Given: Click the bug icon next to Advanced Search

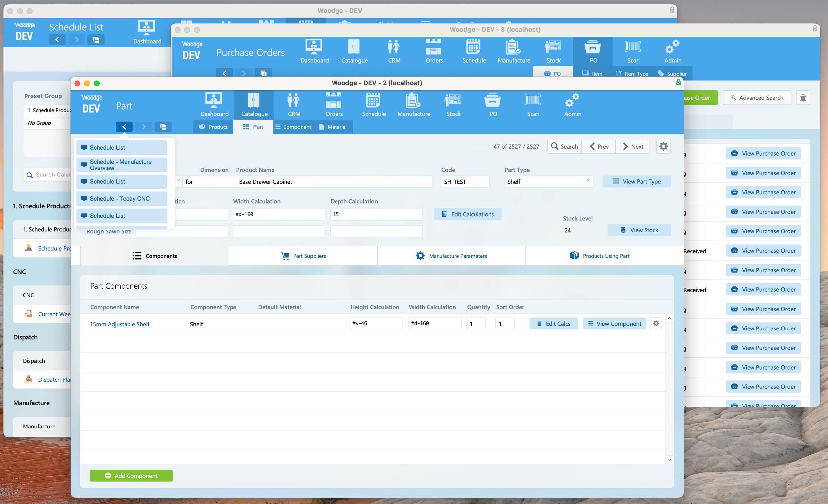Looking at the screenshot, I should tap(802, 98).
